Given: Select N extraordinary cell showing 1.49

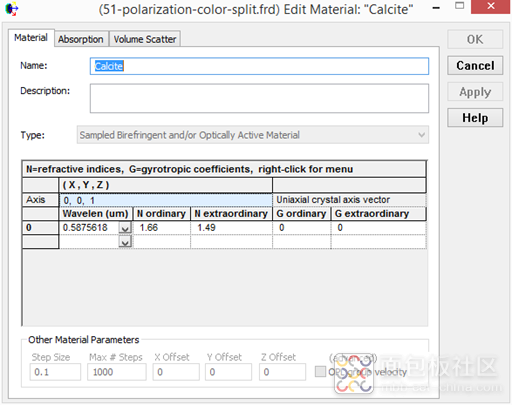Looking at the screenshot, I should click(231, 228).
